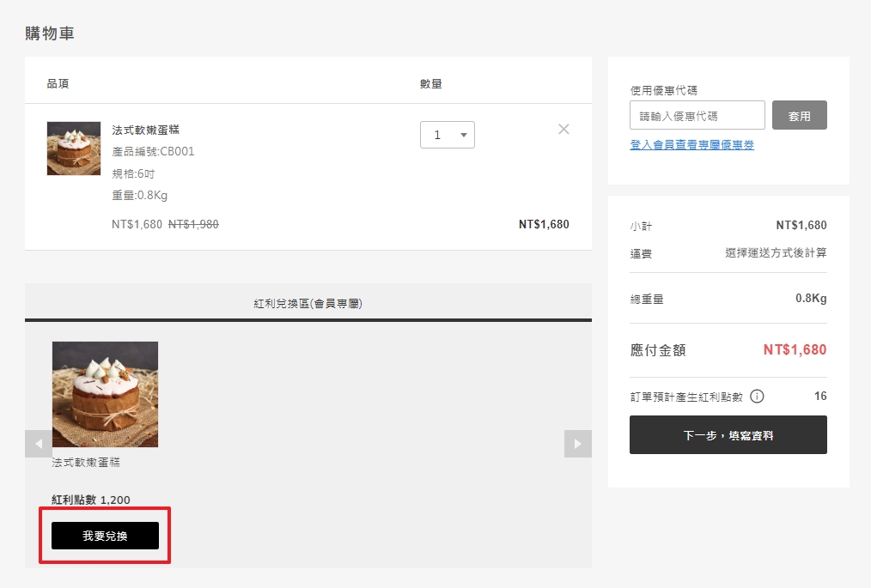Click the 我要兌換 redeem button
871x588 pixels.
(x=105, y=536)
